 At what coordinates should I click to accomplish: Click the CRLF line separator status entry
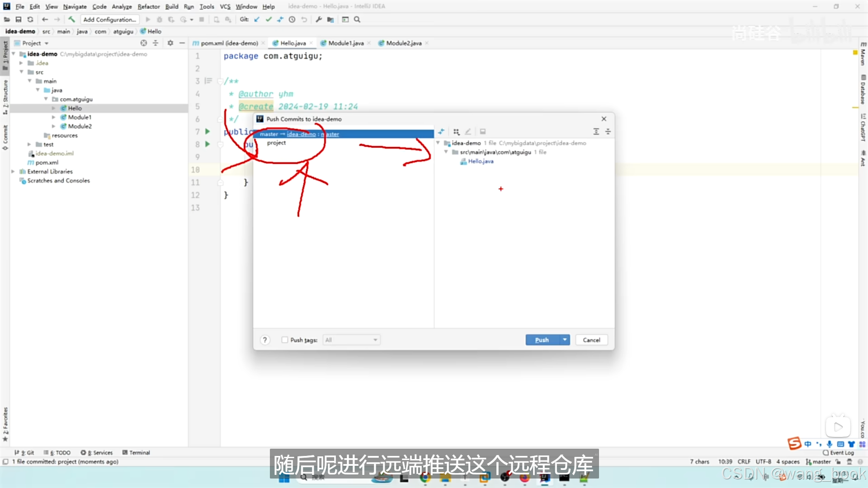(744, 461)
